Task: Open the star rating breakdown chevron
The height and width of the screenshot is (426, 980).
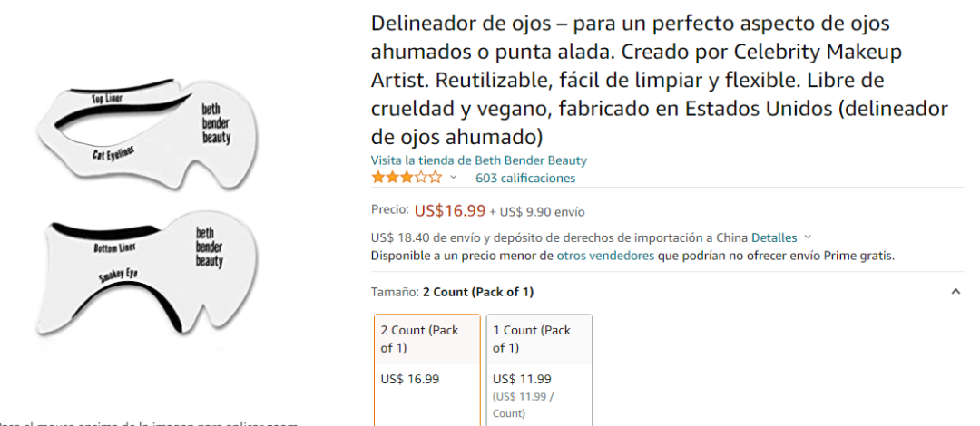Action: (x=454, y=178)
